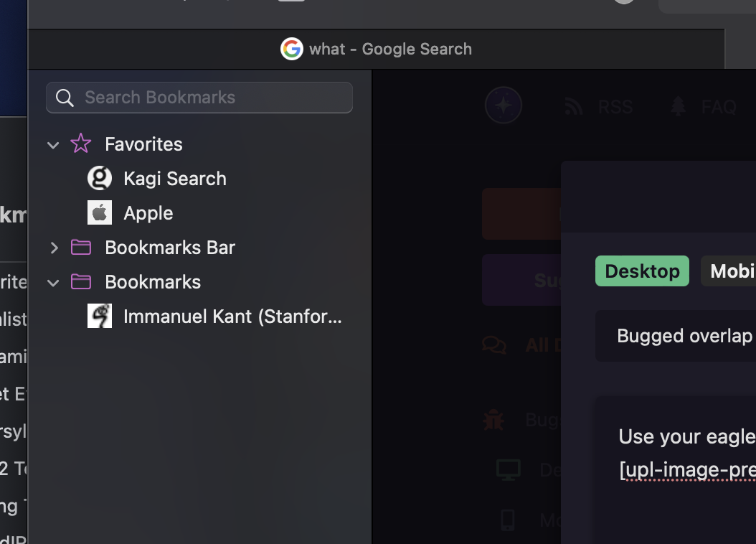The width and height of the screenshot is (756, 544).
Task: Click the Kagi Search favicon
Action: pyautogui.click(x=100, y=178)
